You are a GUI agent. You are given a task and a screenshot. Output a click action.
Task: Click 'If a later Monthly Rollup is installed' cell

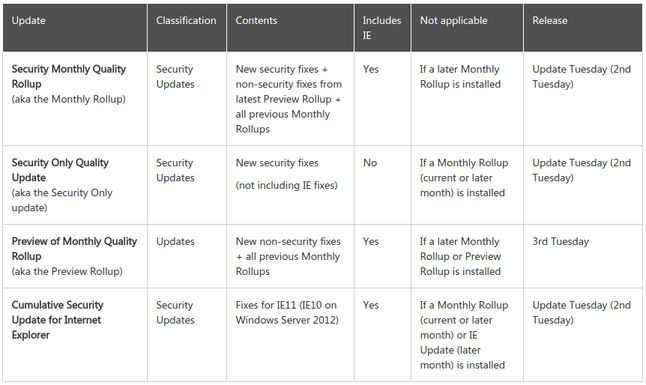[460, 77]
